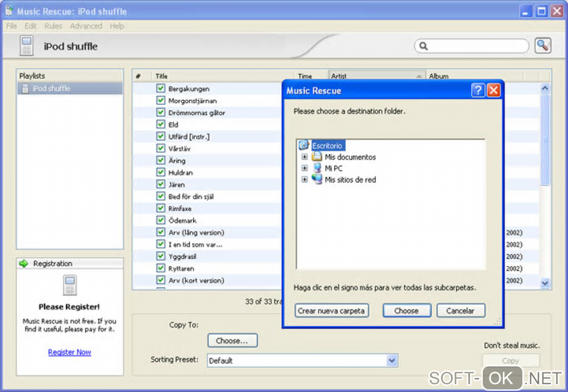Click the help question mark in dialog

478,90
